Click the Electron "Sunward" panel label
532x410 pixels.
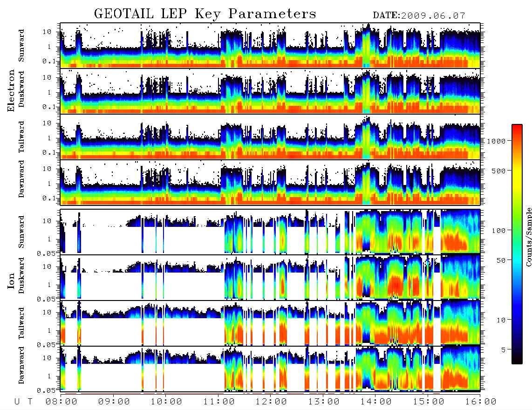(21, 46)
